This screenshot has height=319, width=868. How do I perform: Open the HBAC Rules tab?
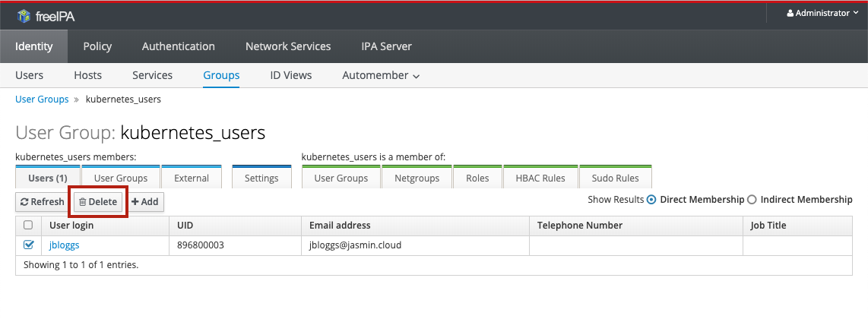click(540, 178)
